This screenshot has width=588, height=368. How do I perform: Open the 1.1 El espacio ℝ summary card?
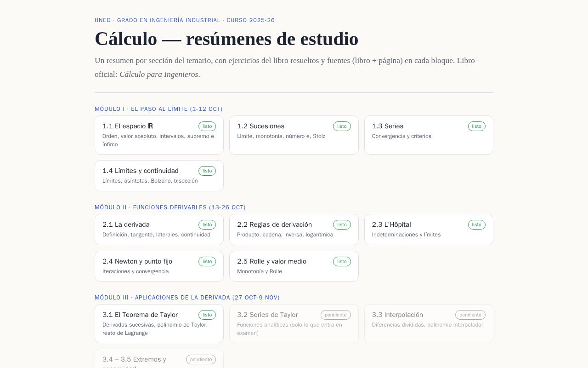click(159, 135)
